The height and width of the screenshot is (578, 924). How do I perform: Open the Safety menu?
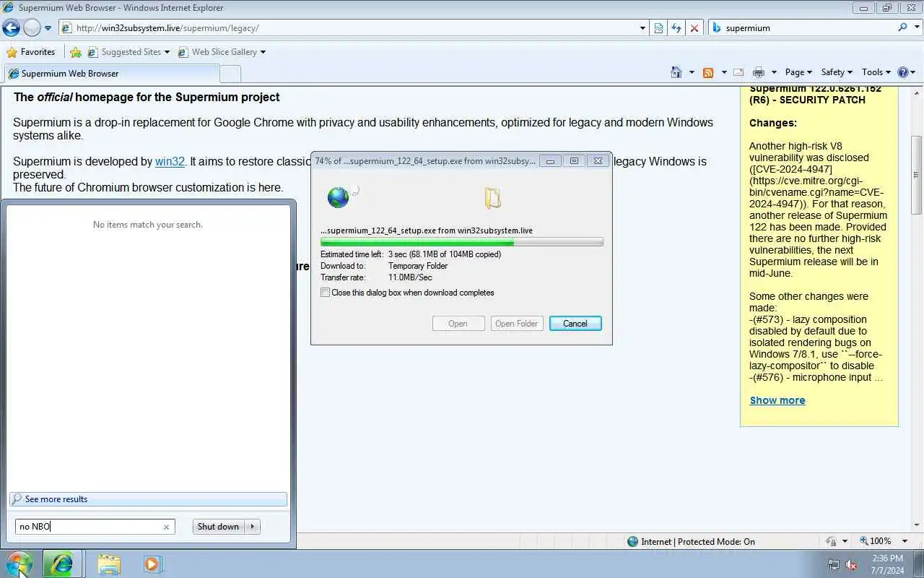[x=837, y=72]
